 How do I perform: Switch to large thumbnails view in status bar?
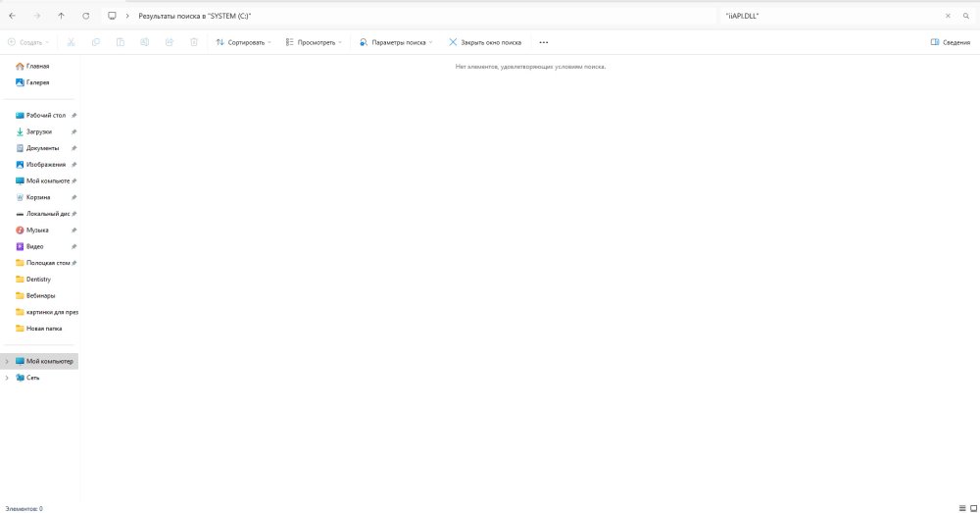point(972,508)
